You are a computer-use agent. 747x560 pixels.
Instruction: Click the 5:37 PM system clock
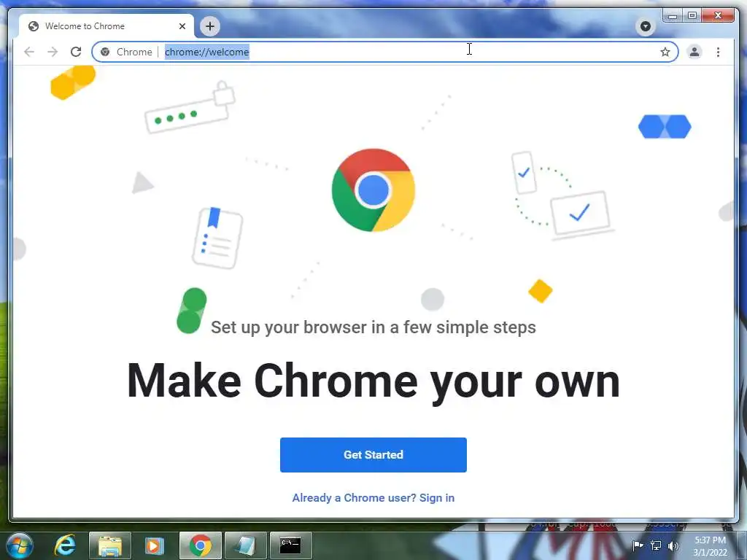710,546
